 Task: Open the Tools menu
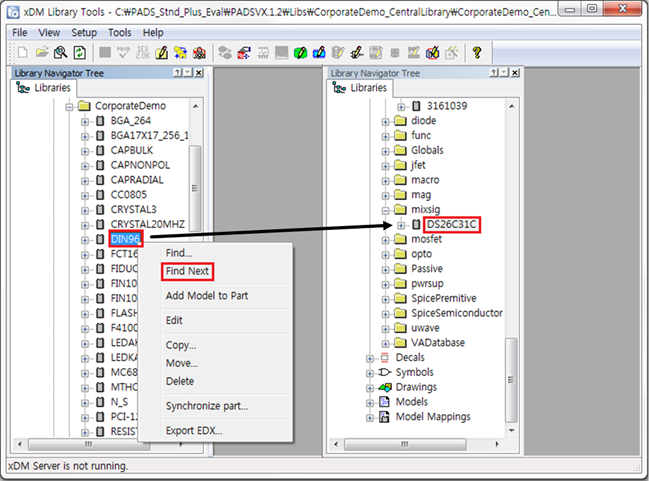(120, 33)
